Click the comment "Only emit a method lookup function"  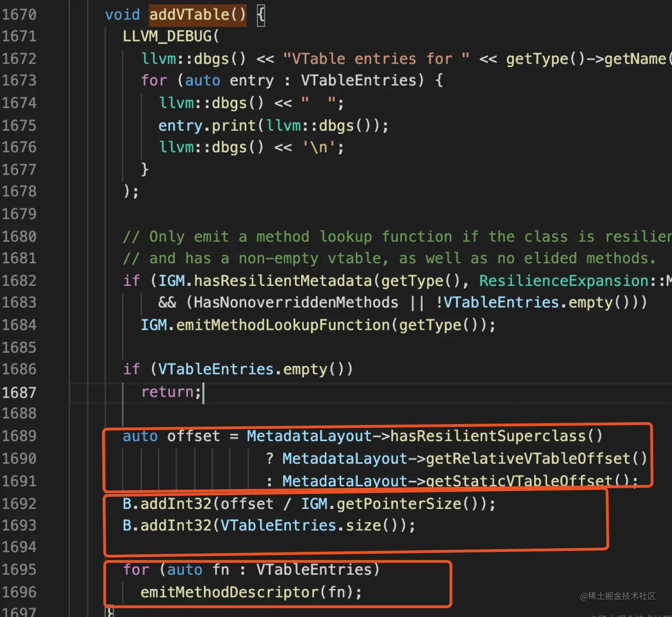tap(301, 236)
